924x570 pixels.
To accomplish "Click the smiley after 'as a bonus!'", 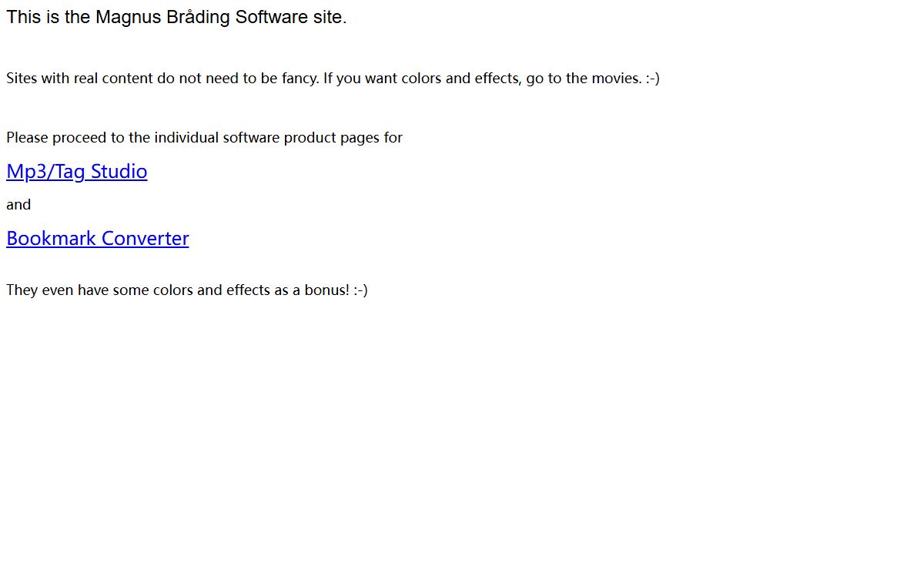I will [x=360, y=290].
